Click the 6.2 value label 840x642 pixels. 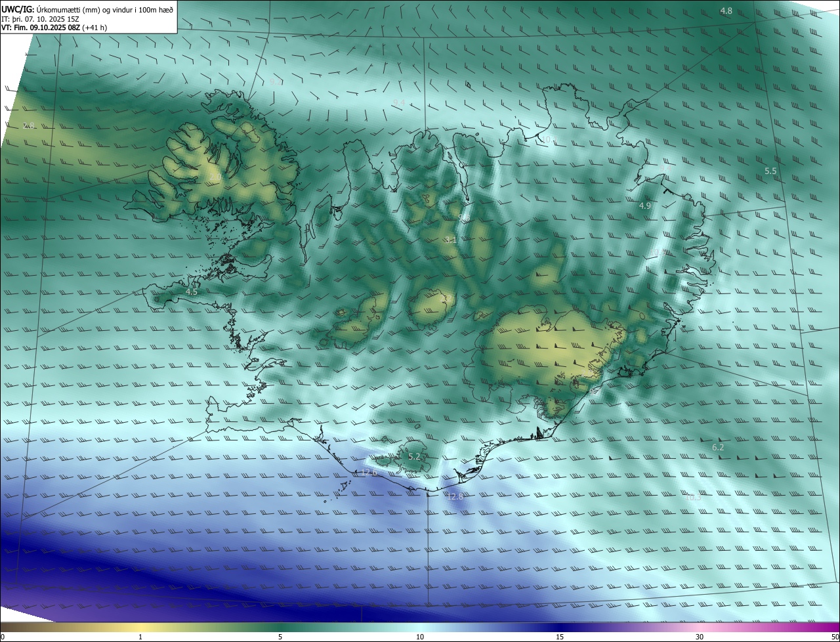click(x=718, y=448)
